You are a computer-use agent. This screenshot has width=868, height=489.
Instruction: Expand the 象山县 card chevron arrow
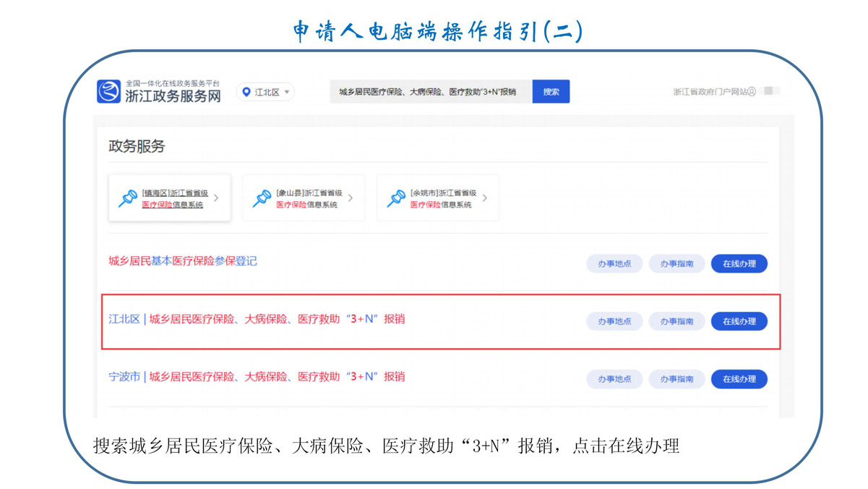coord(351,198)
